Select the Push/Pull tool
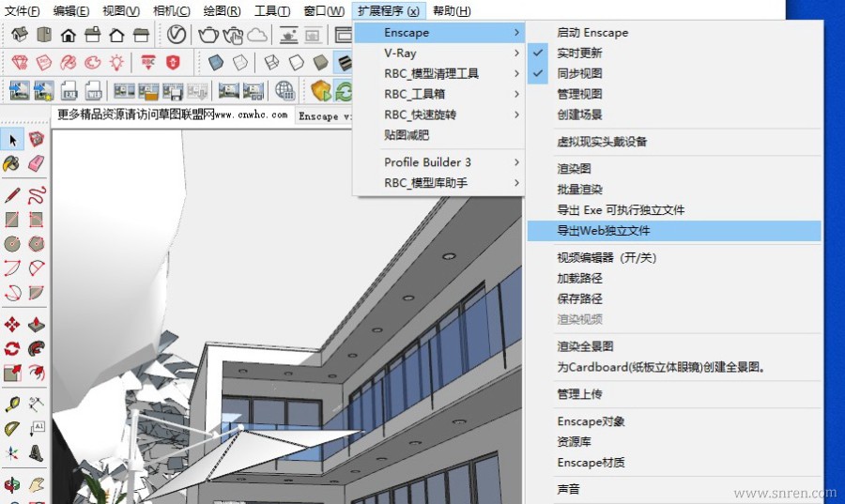The height and width of the screenshot is (504, 845). point(36,324)
